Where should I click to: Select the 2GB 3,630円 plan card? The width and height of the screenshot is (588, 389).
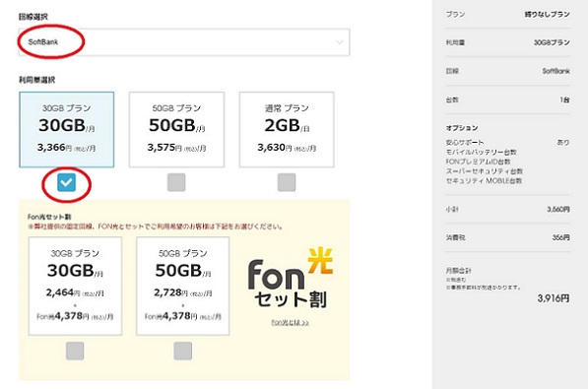pos(287,129)
